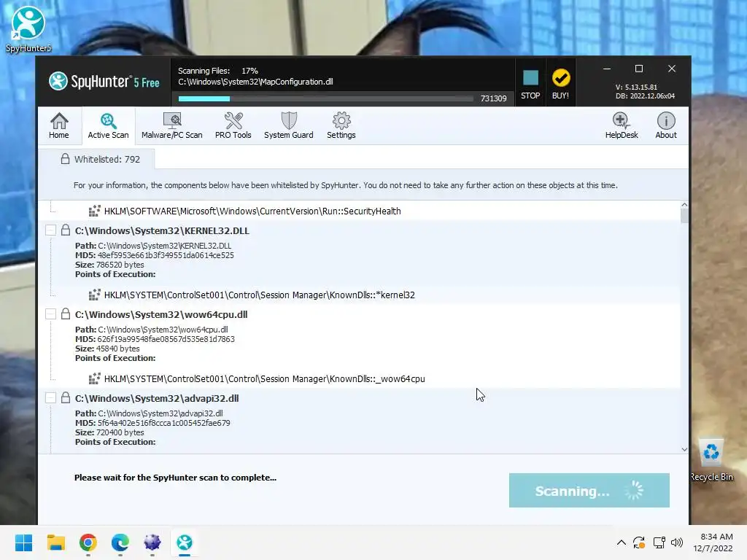Click the Size: 720400 bytes text
Viewport: 747px width, 560px height.
coord(109,432)
